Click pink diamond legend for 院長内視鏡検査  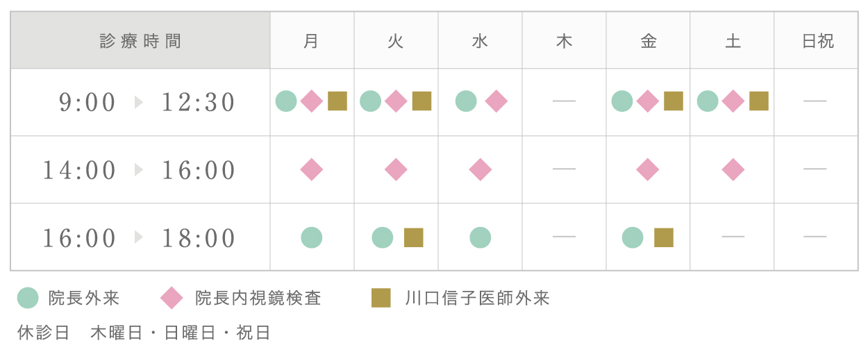point(172,299)
